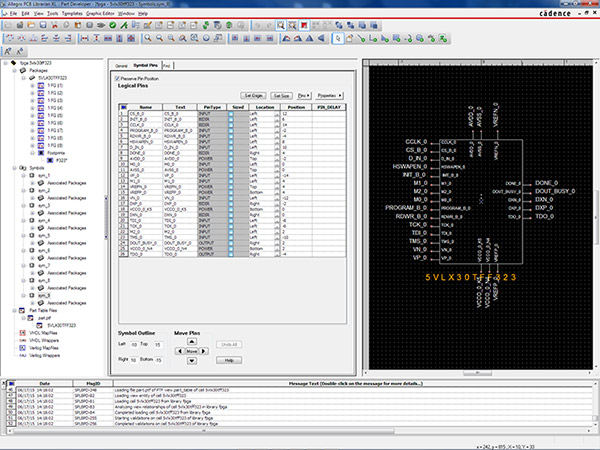
Task: Open the File menu
Action: click(13, 13)
